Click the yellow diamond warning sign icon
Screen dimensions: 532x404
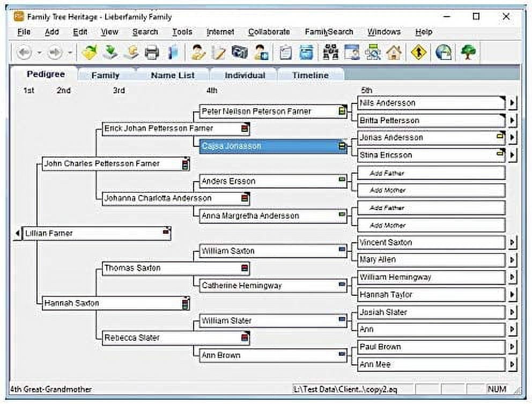tap(418, 53)
